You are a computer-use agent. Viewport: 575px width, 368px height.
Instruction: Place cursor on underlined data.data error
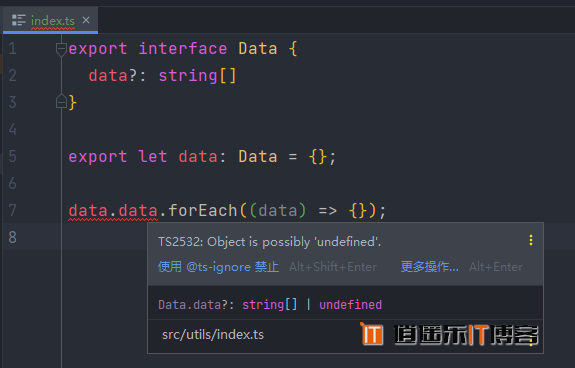tap(113, 211)
